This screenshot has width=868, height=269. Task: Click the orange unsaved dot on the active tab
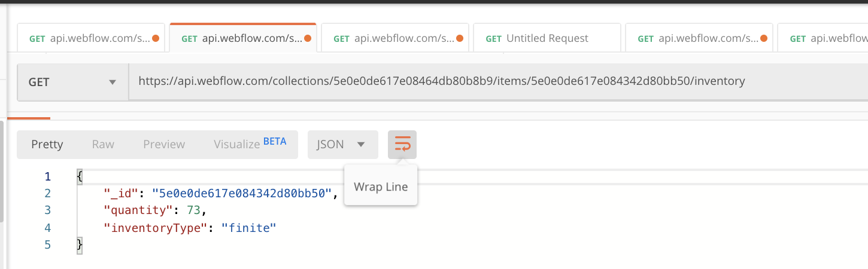point(308,39)
